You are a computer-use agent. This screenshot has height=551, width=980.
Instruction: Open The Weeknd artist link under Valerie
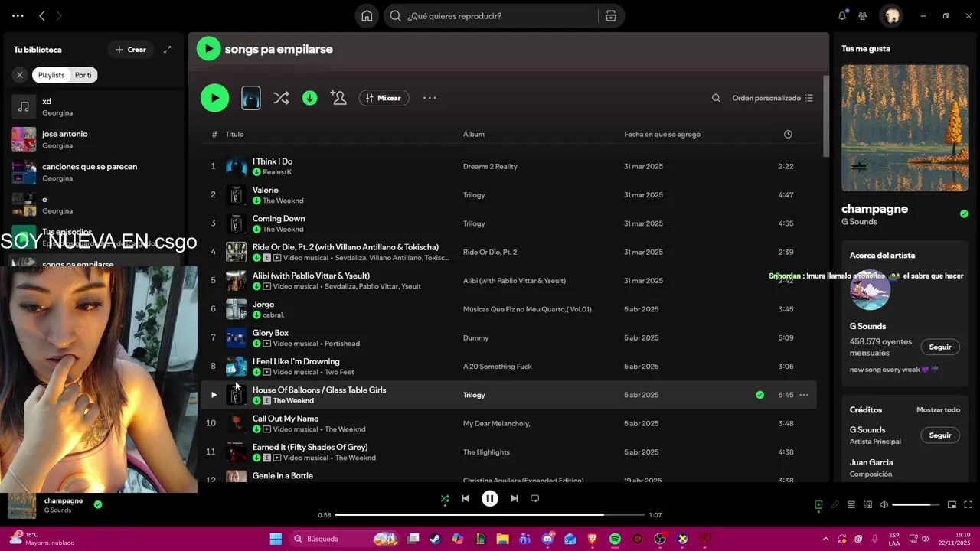[x=283, y=201]
